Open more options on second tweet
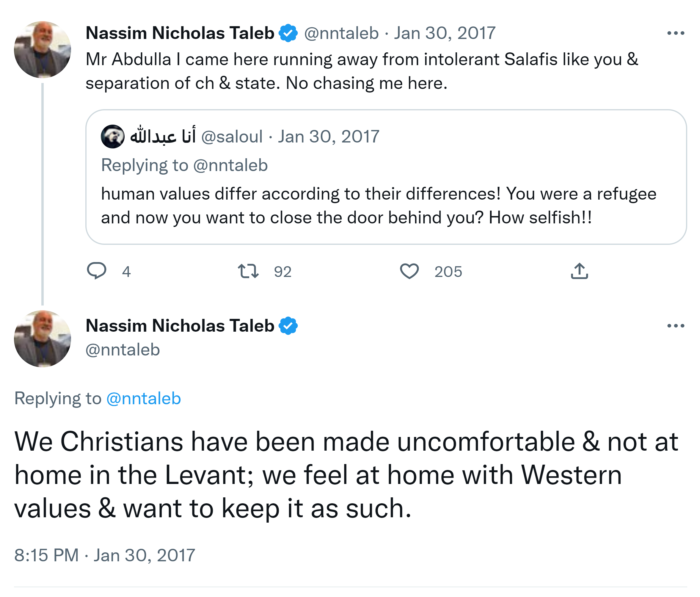Image resolution: width=700 pixels, height=597 pixels. 676,326
